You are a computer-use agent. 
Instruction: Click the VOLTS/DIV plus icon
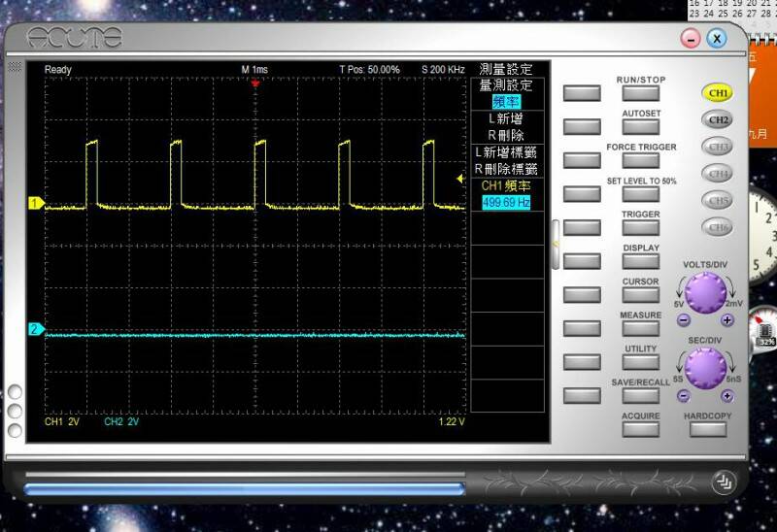(727, 319)
